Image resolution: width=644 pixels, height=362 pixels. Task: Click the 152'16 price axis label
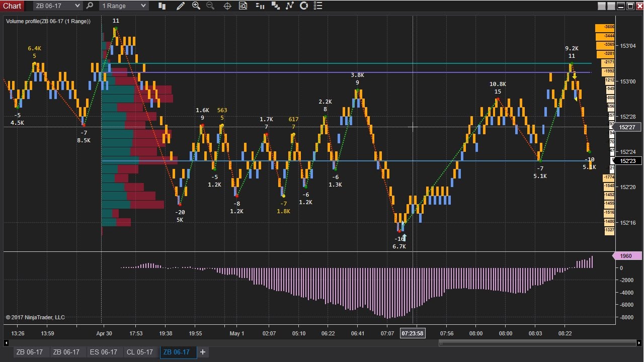tap(627, 223)
